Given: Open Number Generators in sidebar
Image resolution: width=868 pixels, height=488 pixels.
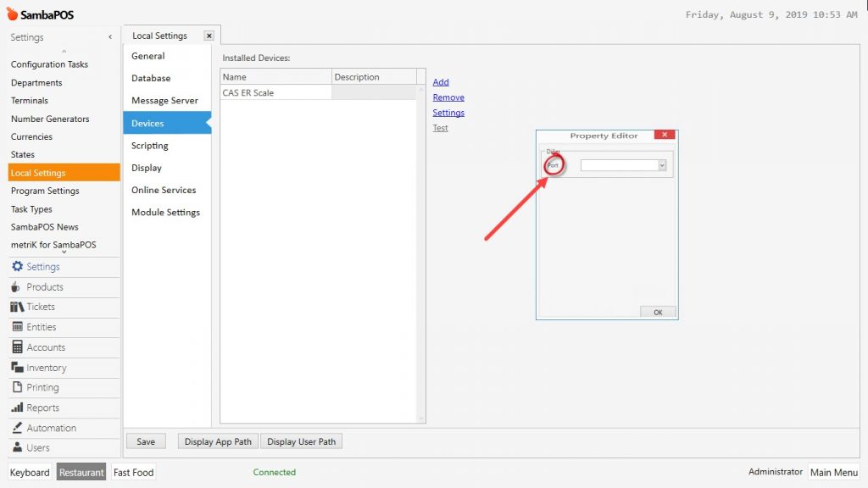Looking at the screenshot, I should coord(50,119).
